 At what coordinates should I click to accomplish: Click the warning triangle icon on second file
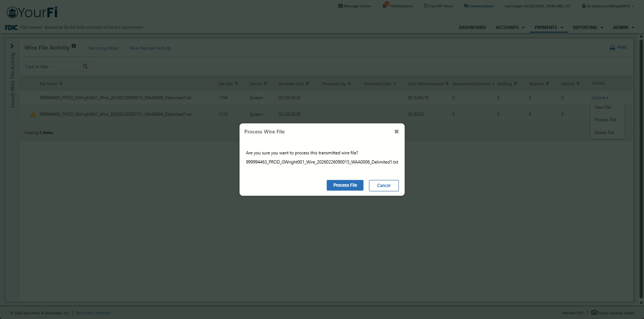[x=33, y=114]
